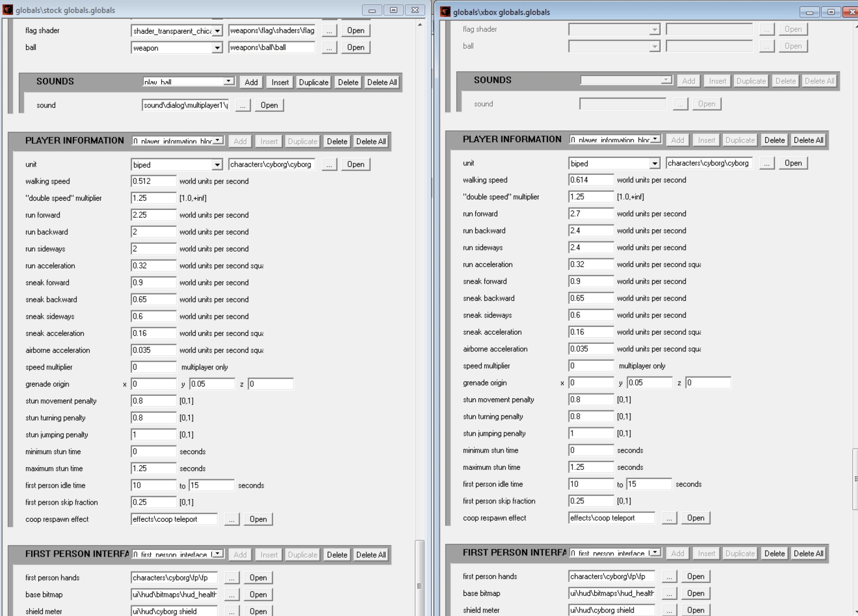Click Add button in stock SOUNDS block
The height and width of the screenshot is (616, 858).
pyautogui.click(x=251, y=82)
